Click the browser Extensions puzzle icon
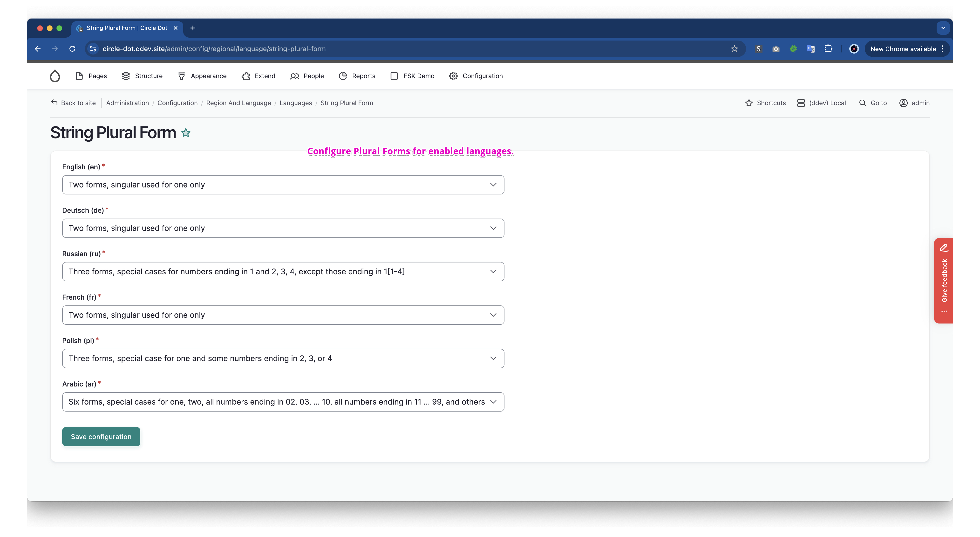Screen dimensions: 980x537 coord(828,49)
